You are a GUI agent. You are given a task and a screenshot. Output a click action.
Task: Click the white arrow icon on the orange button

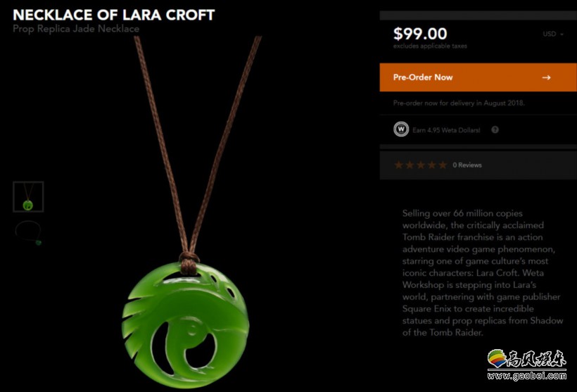pyautogui.click(x=547, y=77)
